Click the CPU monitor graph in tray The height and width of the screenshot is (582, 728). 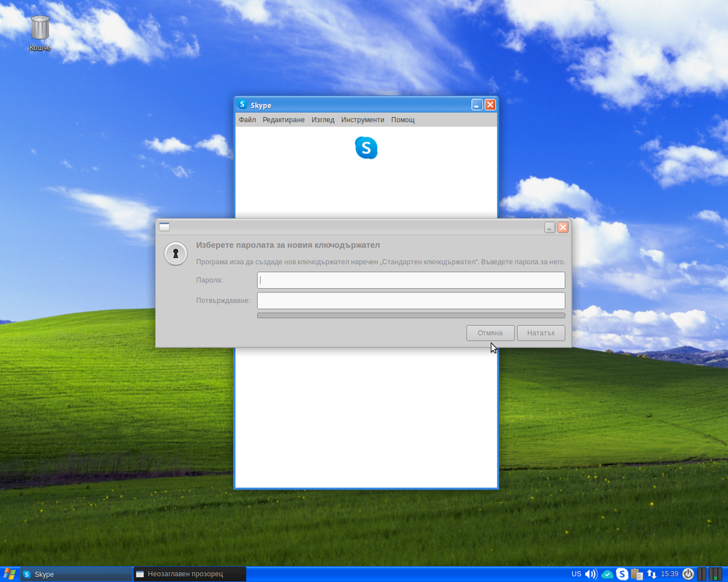702,574
